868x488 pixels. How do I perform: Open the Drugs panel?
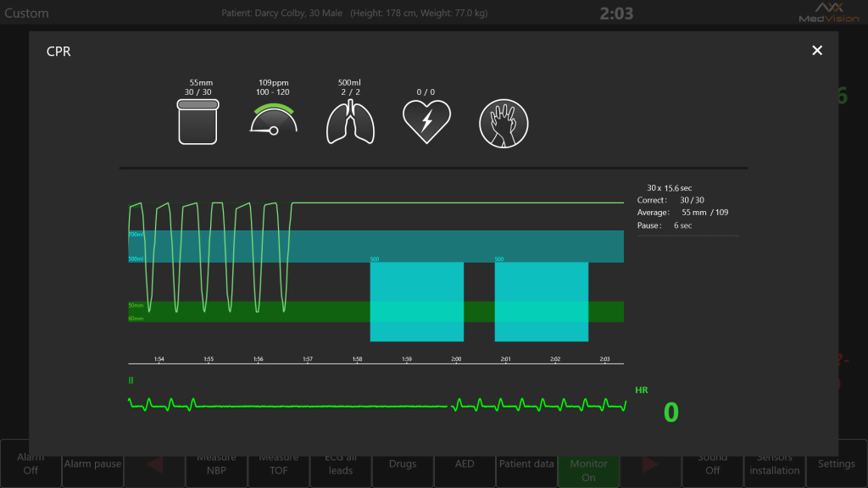403,463
